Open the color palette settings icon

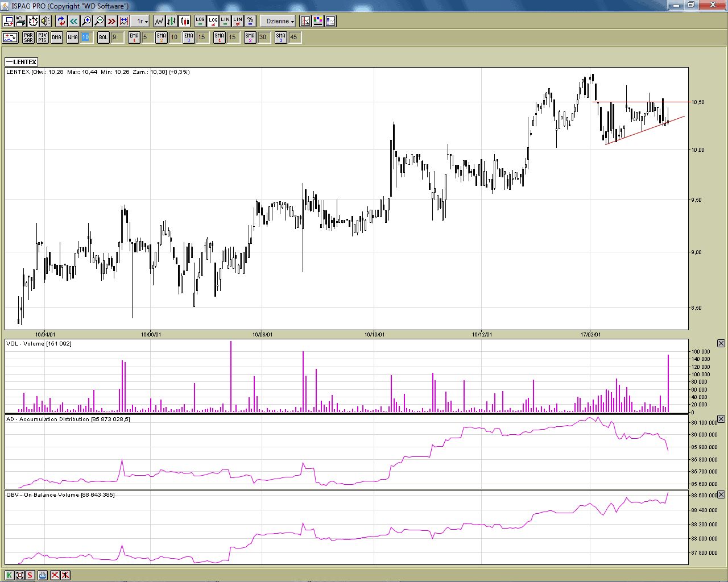[x=318, y=21]
